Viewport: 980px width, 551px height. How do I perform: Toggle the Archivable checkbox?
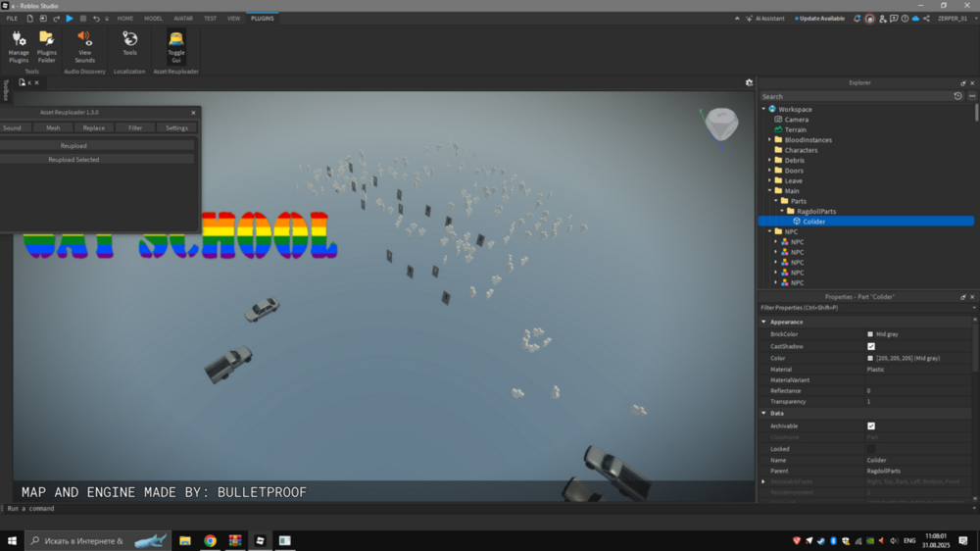tap(870, 426)
